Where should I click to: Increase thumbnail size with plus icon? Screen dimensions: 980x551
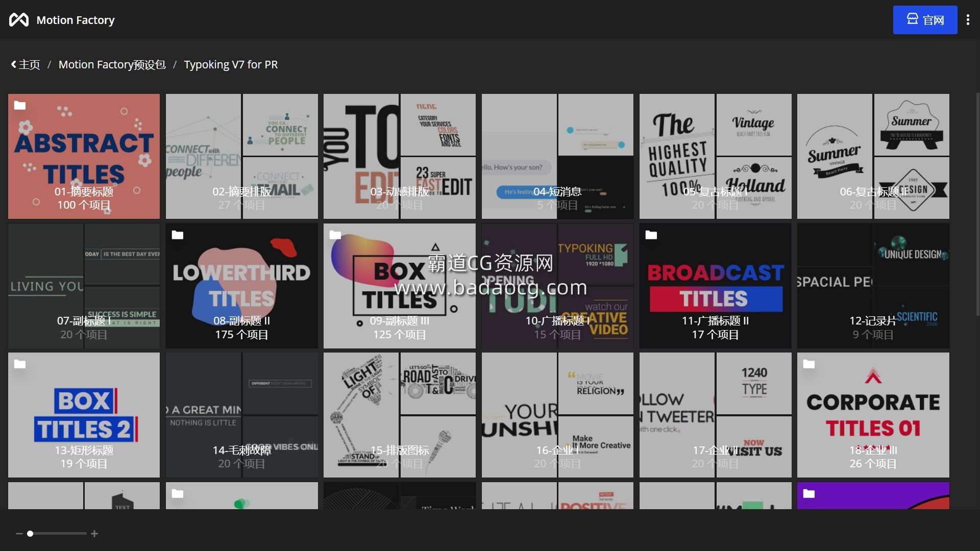tap(94, 534)
